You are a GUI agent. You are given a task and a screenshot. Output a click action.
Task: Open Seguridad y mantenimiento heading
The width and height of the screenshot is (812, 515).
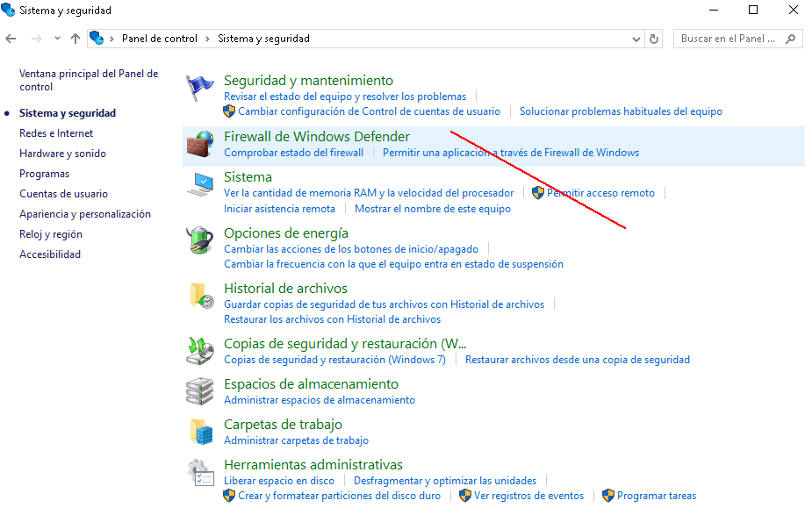pos(308,81)
